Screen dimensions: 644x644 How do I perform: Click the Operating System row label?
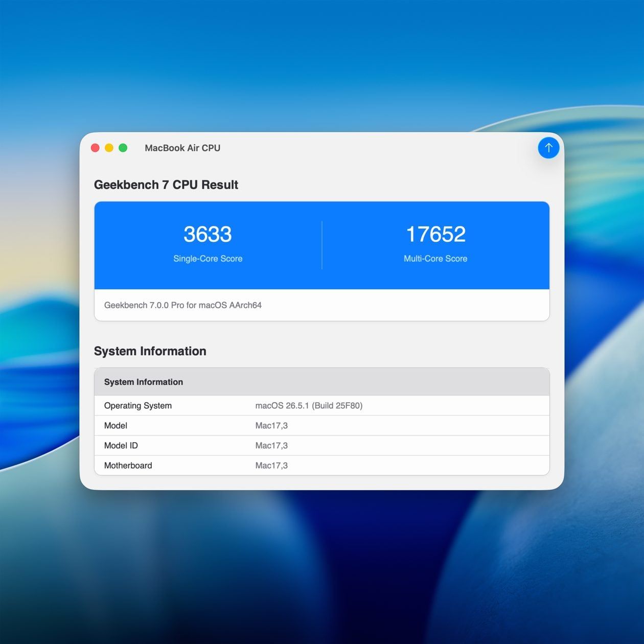tap(138, 405)
